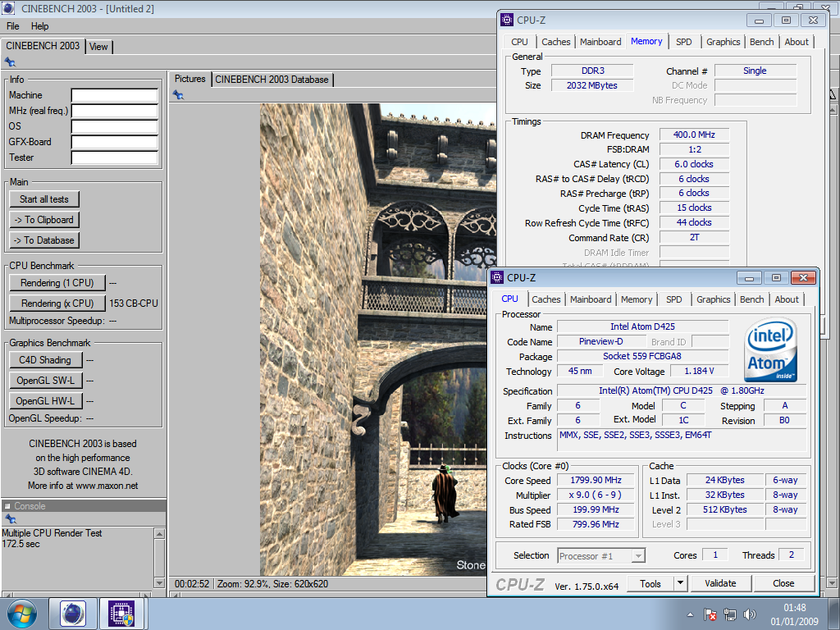
Task: Open the Mainboard tab in the Memory CPU-Z window
Action: point(600,42)
